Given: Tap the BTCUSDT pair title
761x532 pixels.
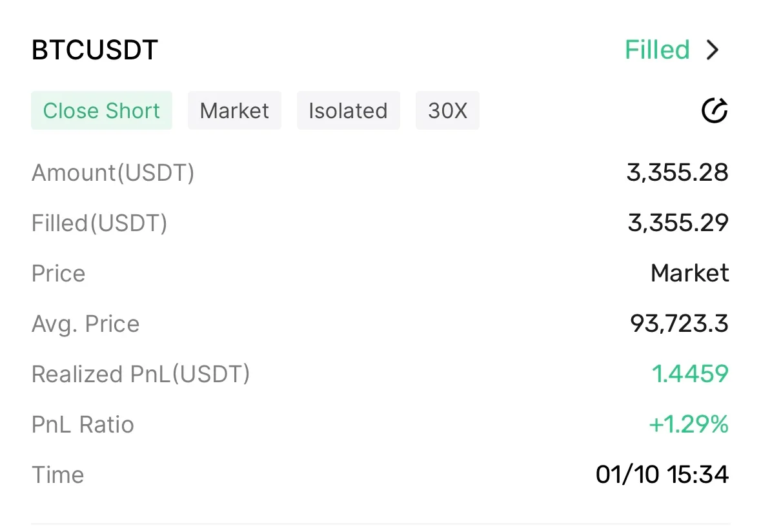Looking at the screenshot, I should [x=95, y=50].
